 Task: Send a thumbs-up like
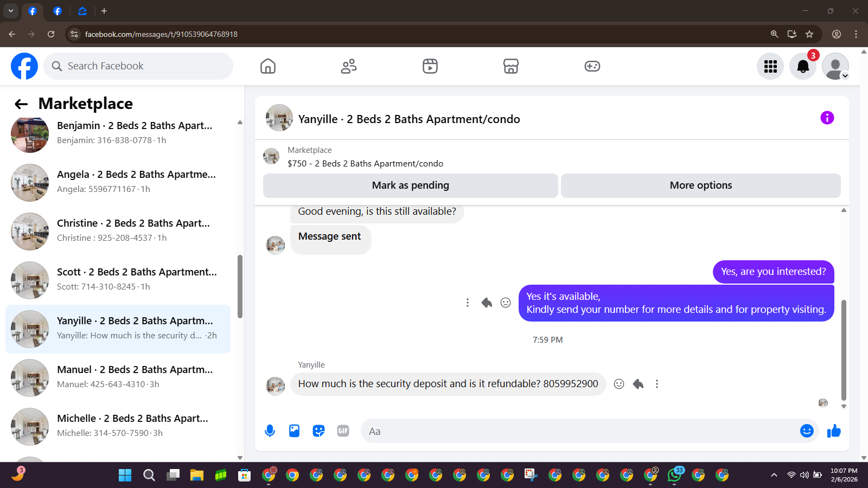pyautogui.click(x=834, y=431)
